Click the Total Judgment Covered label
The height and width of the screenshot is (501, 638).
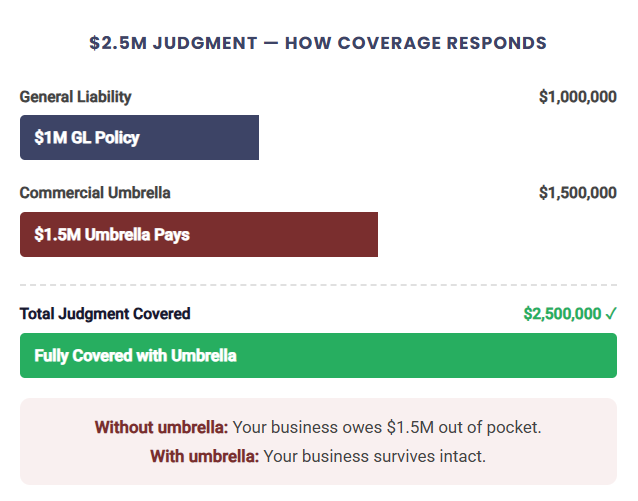[x=105, y=314]
